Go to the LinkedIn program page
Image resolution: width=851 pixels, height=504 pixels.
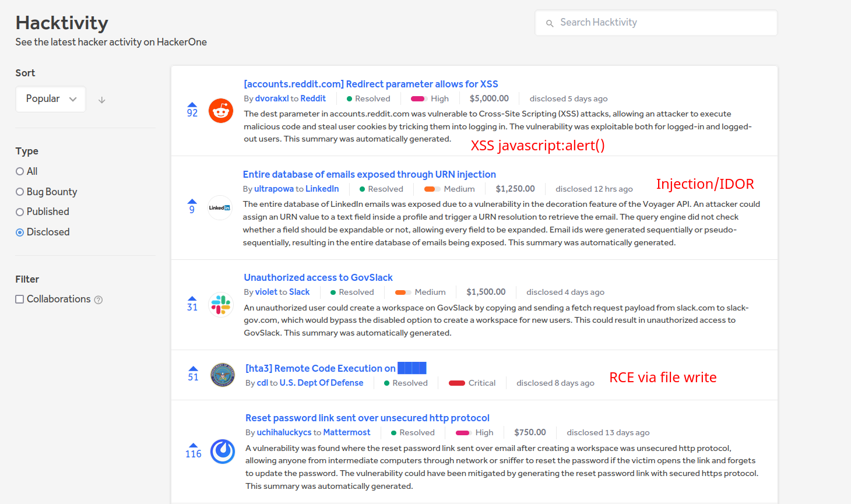pyautogui.click(x=322, y=189)
